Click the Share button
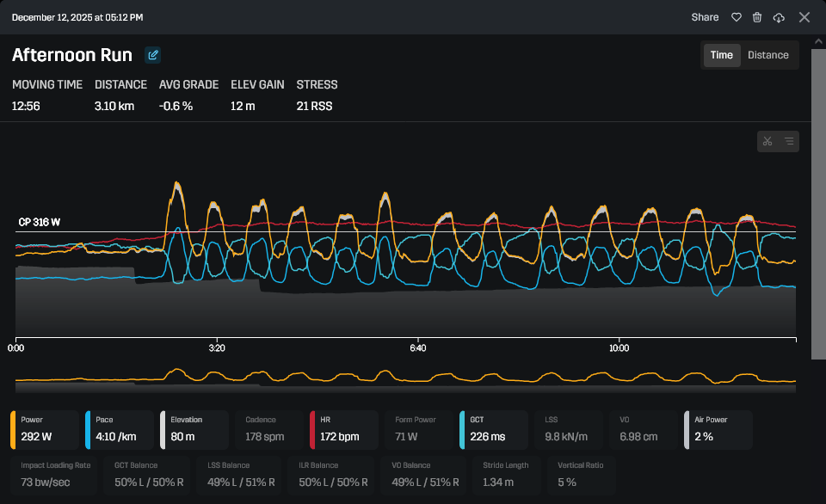 (705, 17)
